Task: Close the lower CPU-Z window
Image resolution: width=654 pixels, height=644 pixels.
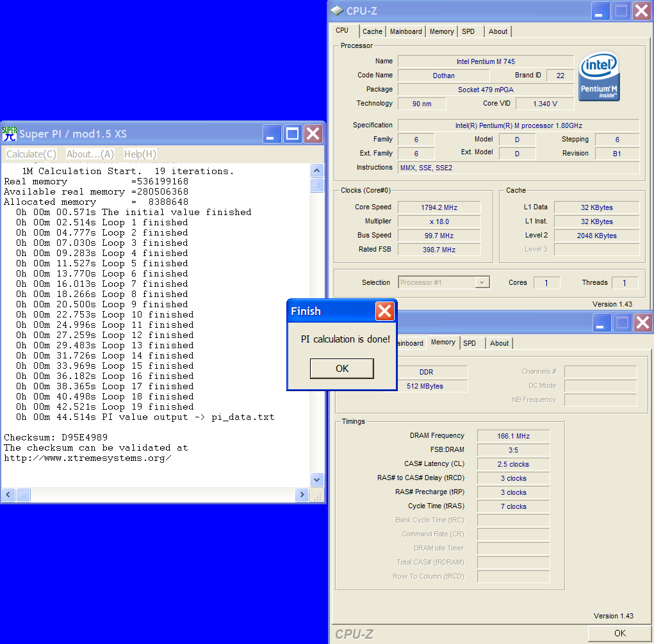Action: pyautogui.click(x=642, y=323)
